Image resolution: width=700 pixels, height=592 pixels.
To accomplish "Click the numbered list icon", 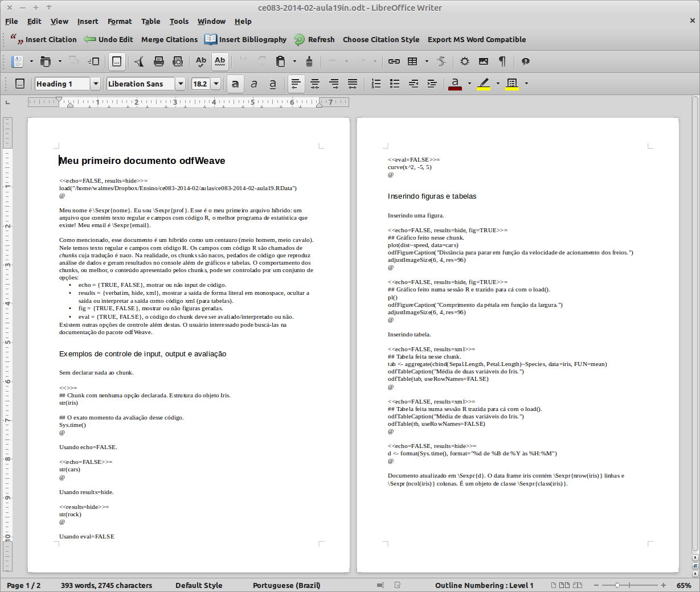I will [376, 84].
